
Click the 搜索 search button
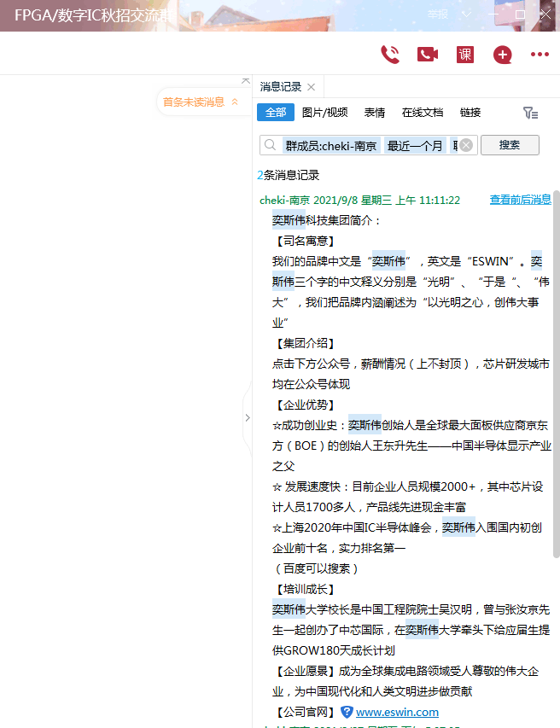pos(510,145)
